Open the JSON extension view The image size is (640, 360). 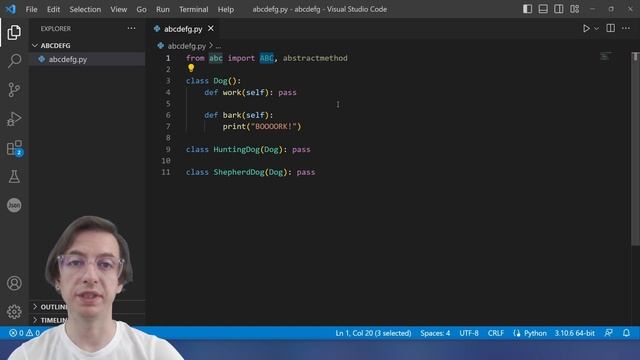tap(14, 205)
